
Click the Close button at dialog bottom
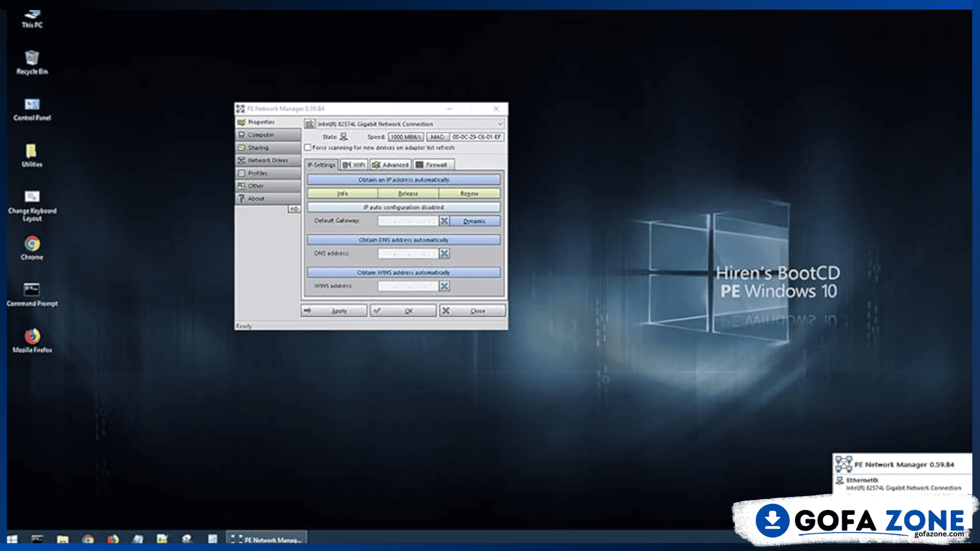(x=473, y=311)
